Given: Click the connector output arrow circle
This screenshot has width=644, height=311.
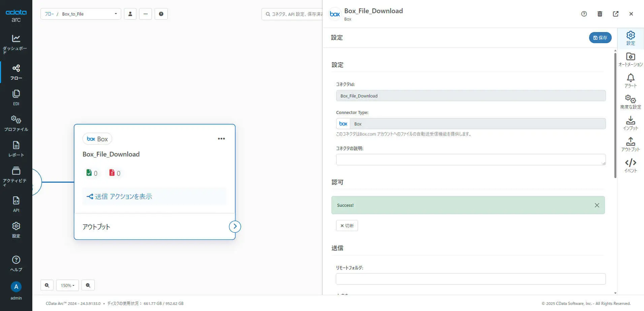Looking at the screenshot, I should click(235, 226).
